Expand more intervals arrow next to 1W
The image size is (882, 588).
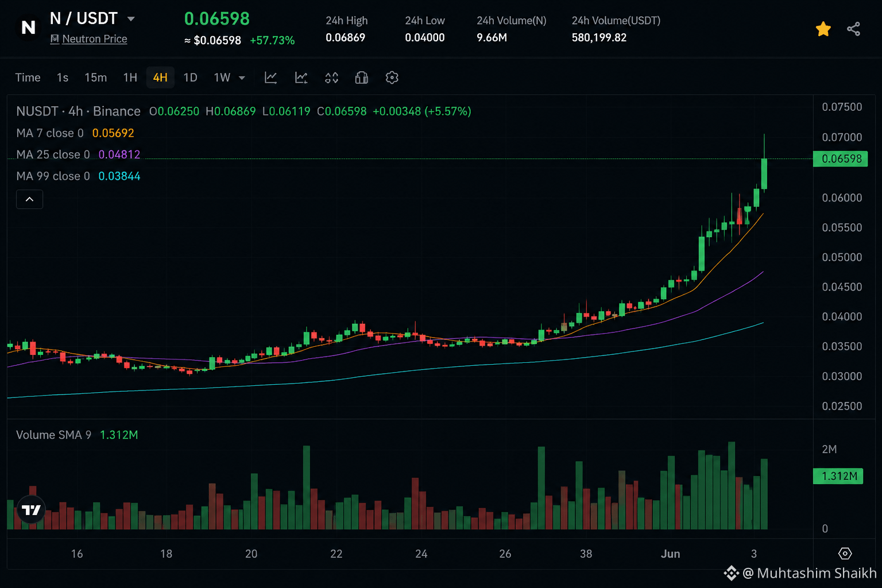point(242,78)
